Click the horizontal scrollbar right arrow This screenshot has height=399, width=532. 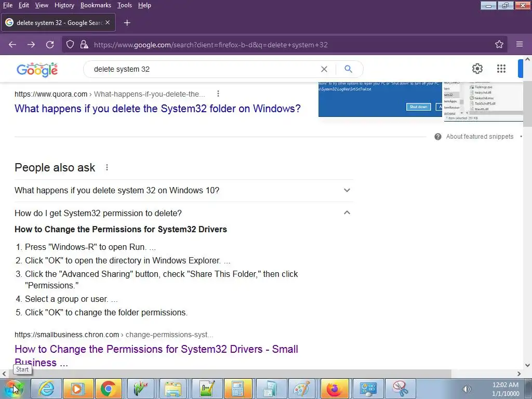pos(519,374)
